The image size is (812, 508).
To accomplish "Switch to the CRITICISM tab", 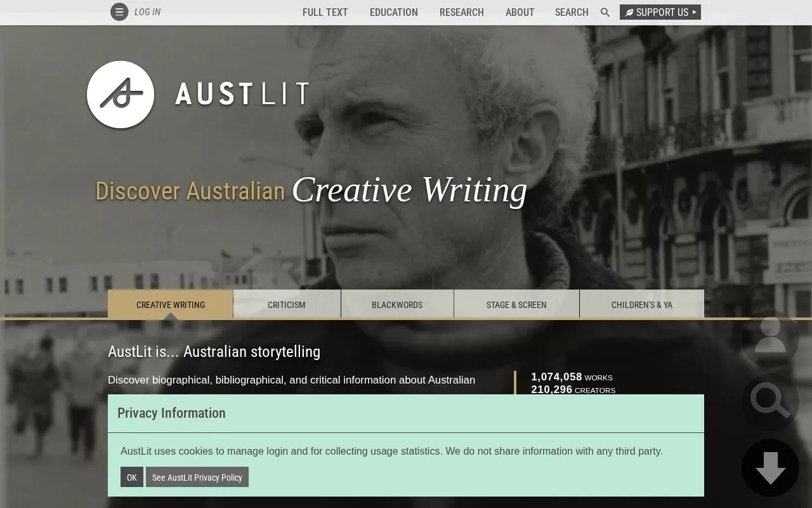I will pyautogui.click(x=287, y=304).
